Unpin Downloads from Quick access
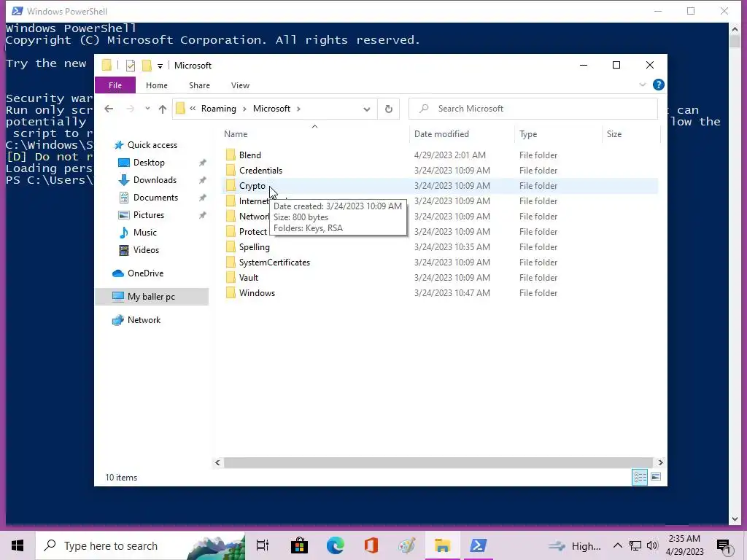The width and height of the screenshot is (747, 560). point(203,180)
